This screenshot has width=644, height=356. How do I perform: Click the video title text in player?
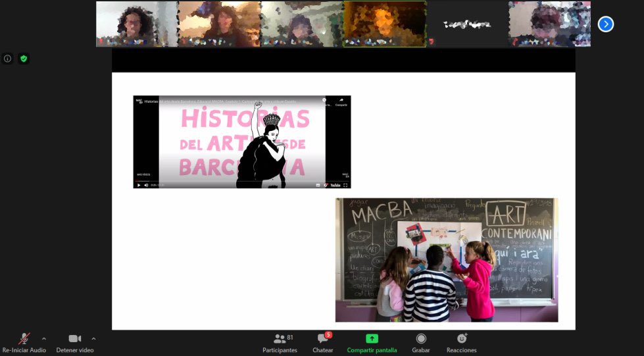[x=220, y=101]
